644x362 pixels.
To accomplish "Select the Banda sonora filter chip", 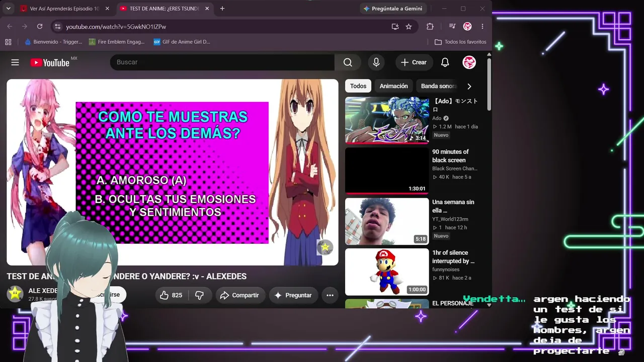I will 438,86.
